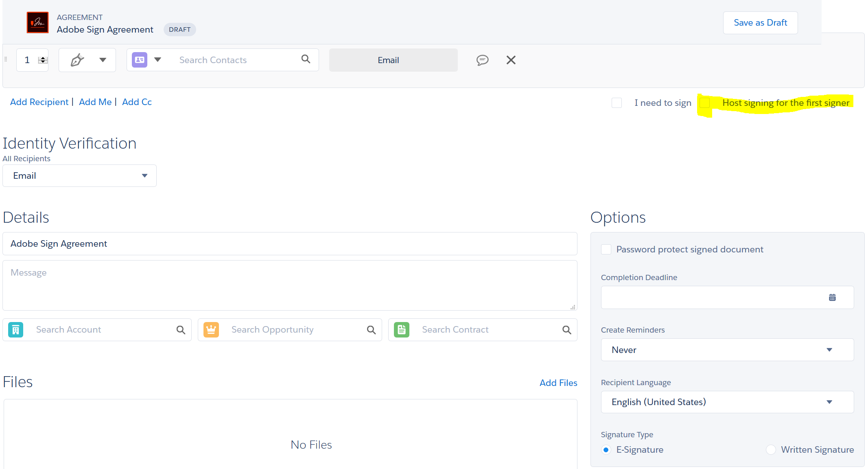Enable password protect signed document
Screen dimensions: 868x469
606,249
